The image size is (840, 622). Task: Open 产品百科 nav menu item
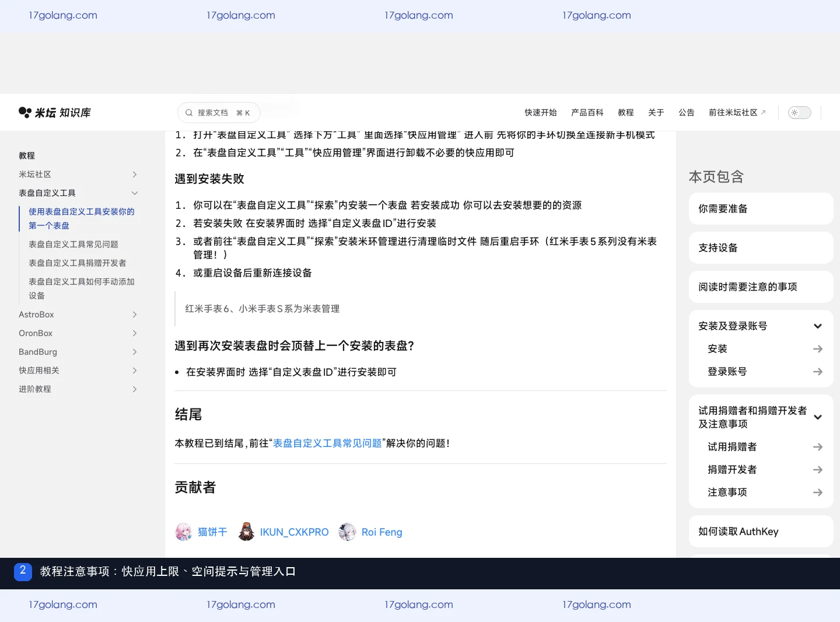coord(587,113)
